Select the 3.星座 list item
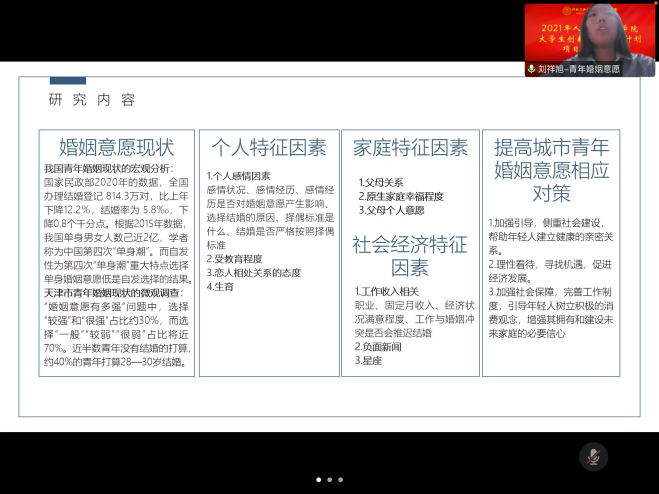This screenshot has width=659, height=494. click(x=368, y=359)
